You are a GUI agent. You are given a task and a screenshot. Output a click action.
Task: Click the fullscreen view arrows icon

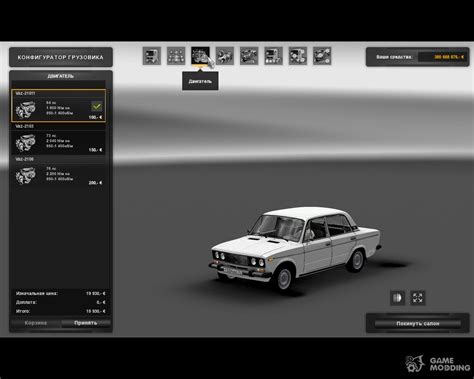pos(418,298)
